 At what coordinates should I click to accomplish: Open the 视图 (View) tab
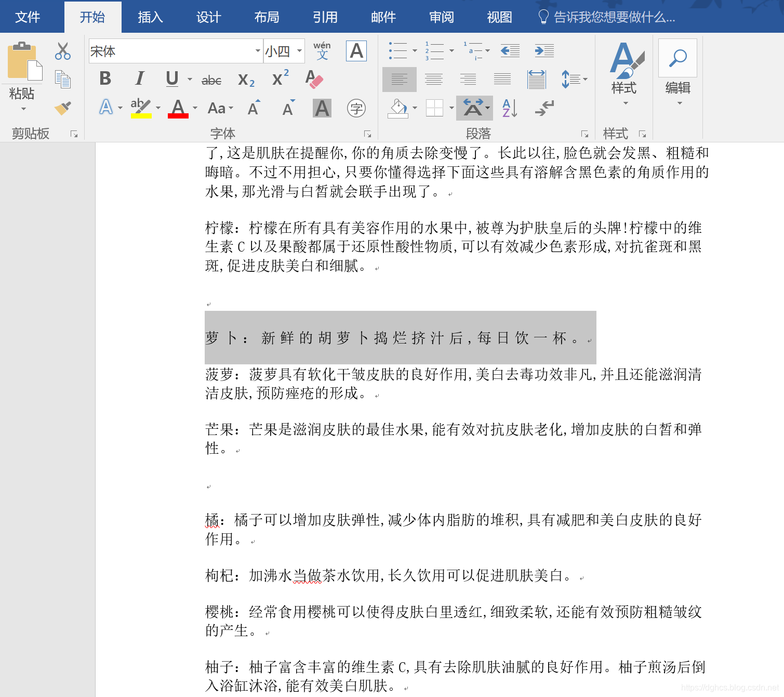[499, 17]
